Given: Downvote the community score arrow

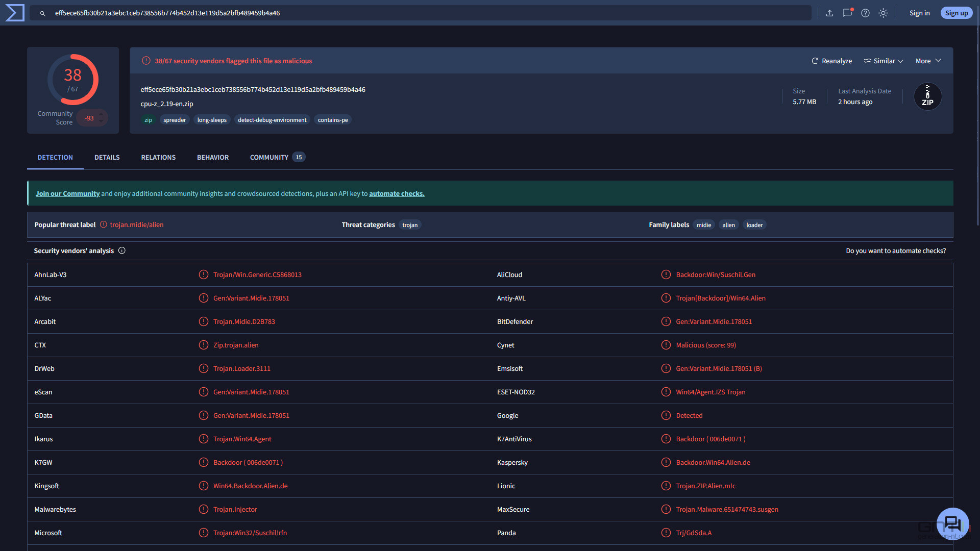Looking at the screenshot, I should tap(102, 121).
